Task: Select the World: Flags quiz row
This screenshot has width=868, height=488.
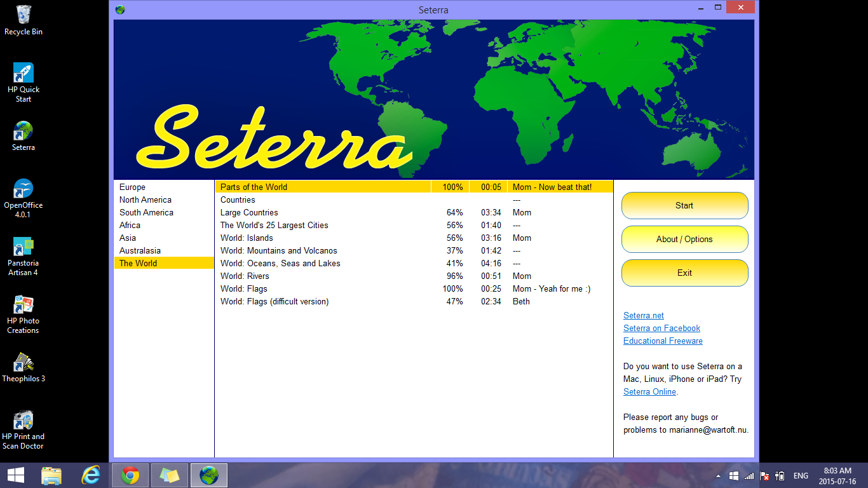Action: click(x=244, y=288)
